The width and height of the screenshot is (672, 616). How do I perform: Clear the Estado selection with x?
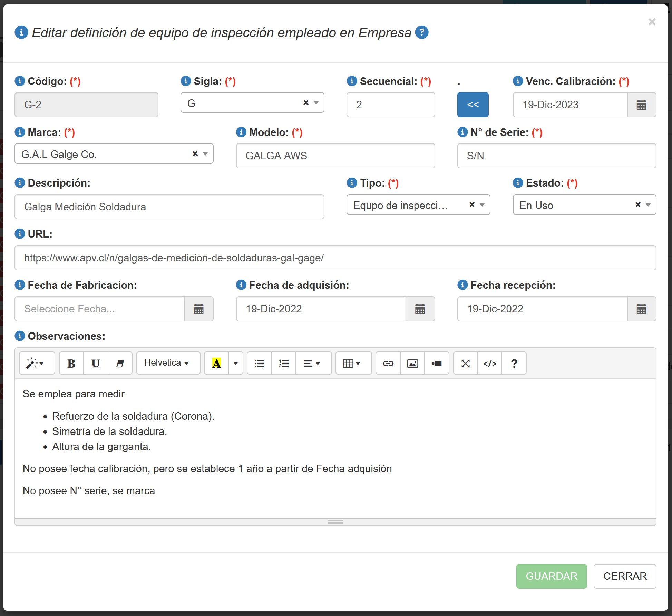point(638,205)
